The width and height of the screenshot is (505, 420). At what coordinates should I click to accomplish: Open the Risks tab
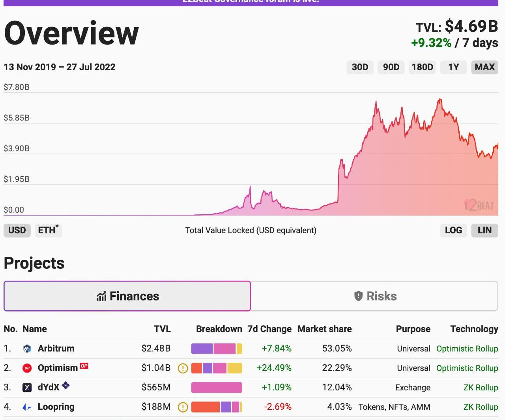click(374, 296)
